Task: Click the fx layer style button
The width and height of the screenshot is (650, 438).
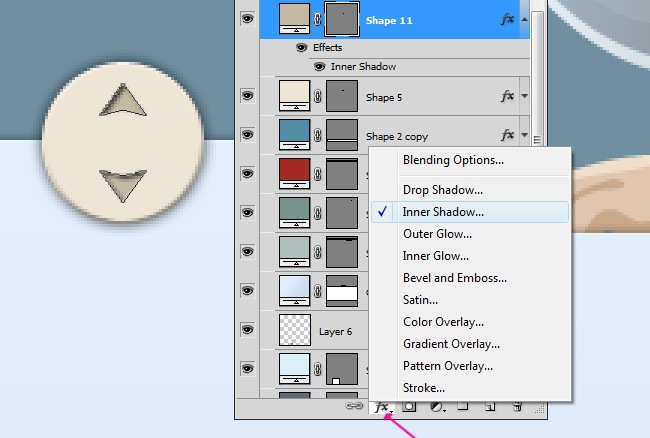Action: pyautogui.click(x=381, y=407)
